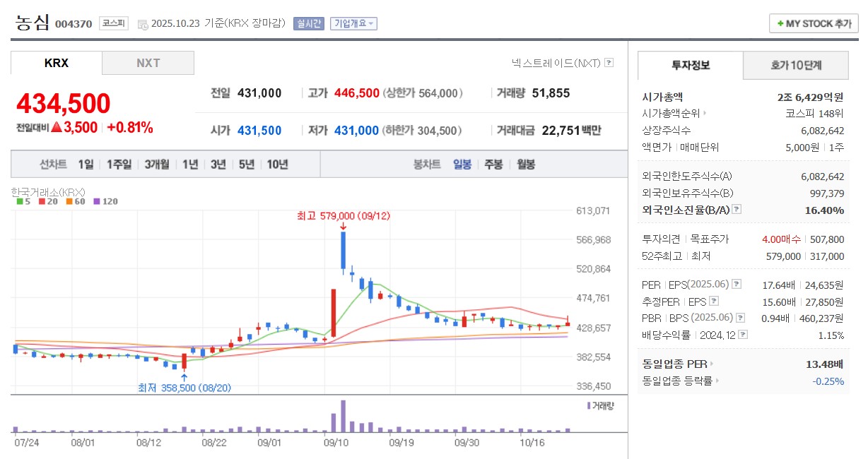
Task: Click the 배당수익률 help icon
Action: point(741,335)
